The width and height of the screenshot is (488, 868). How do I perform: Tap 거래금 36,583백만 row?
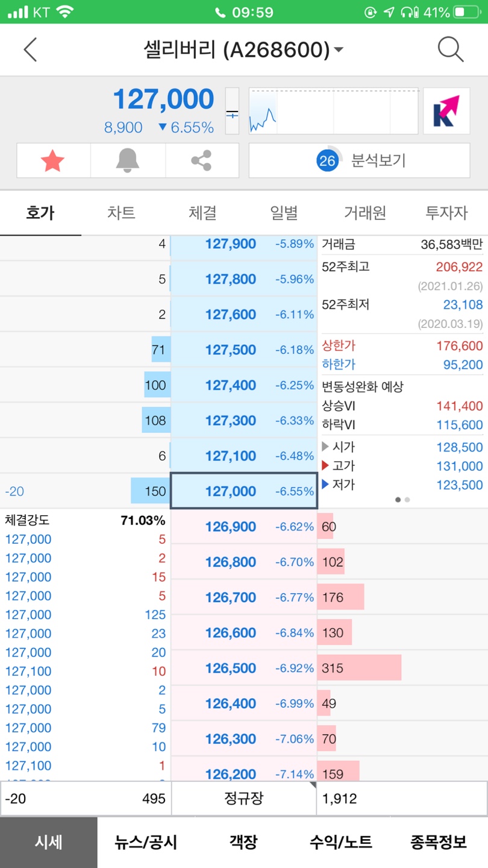click(402, 244)
